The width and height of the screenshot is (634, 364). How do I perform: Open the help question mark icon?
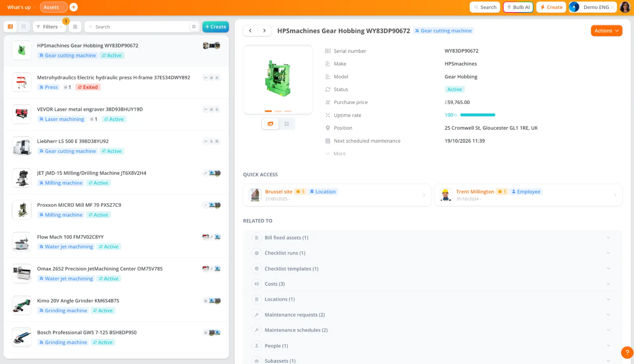pyautogui.click(x=627, y=352)
